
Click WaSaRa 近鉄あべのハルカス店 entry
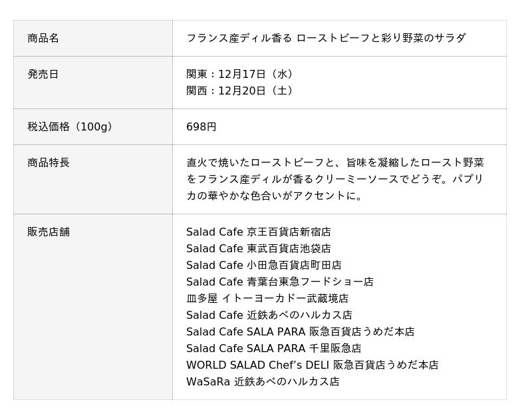click(263, 381)
